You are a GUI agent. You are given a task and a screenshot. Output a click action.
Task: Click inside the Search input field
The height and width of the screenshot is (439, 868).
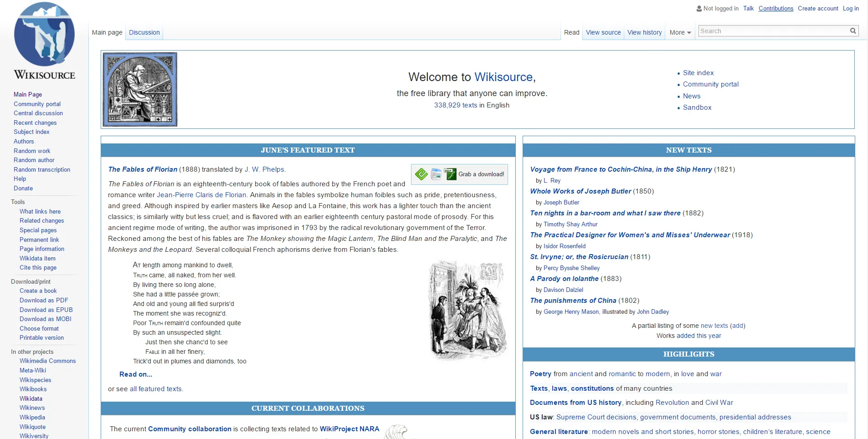tap(775, 31)
